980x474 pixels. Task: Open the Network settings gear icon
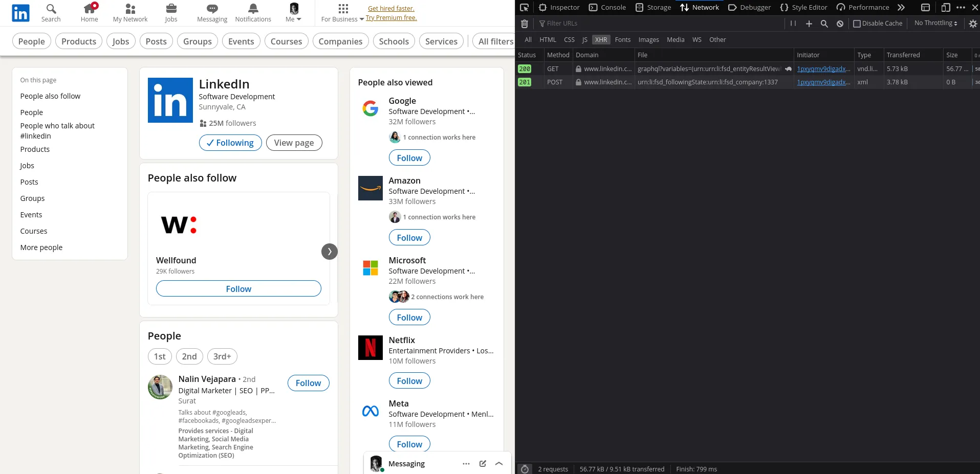click(973, 24)
